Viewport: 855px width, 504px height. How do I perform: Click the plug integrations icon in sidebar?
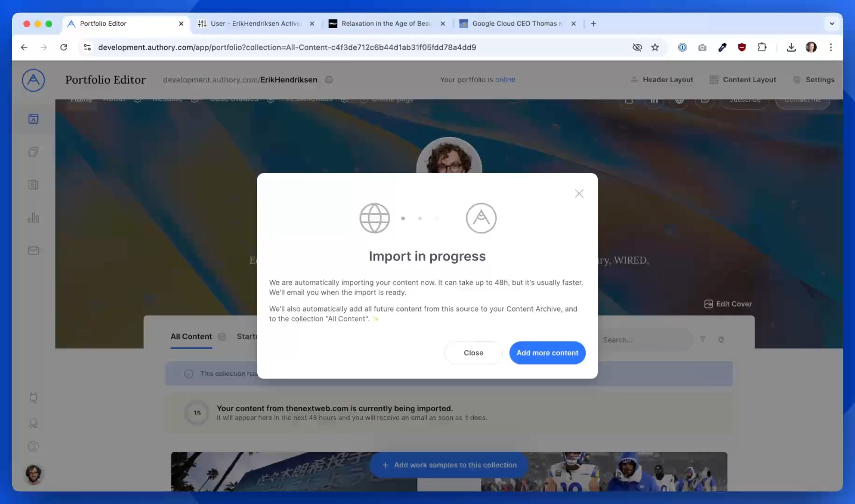click(33, 397)
